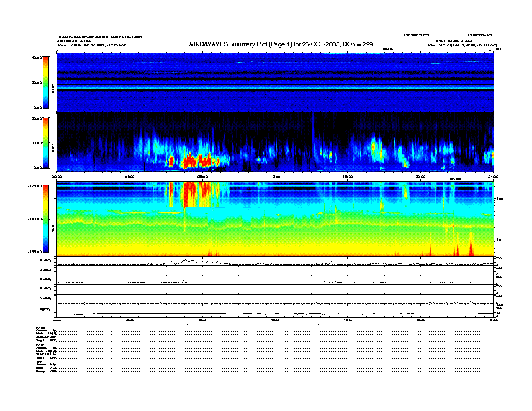This screenshot has width=532, height=411.
Task: Click the TNR header in the status table
Action: (x=39, y=361)
